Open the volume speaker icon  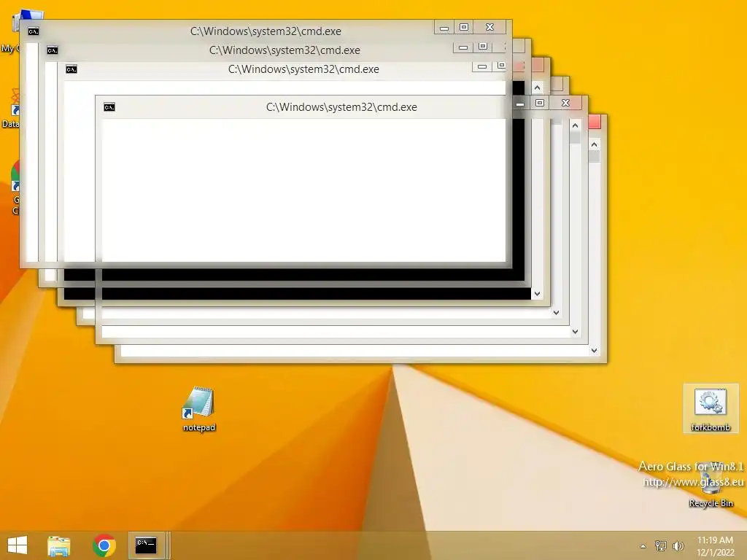pos(678,546)
